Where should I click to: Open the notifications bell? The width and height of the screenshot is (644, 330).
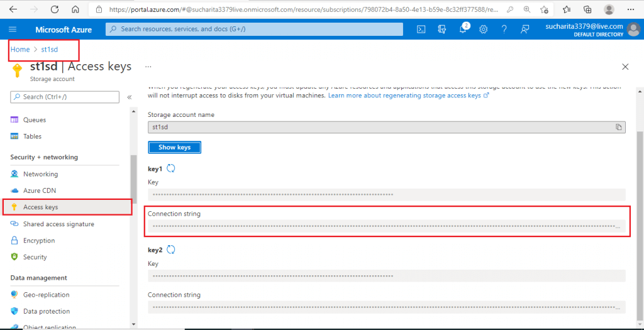click(x=463, y=29)
